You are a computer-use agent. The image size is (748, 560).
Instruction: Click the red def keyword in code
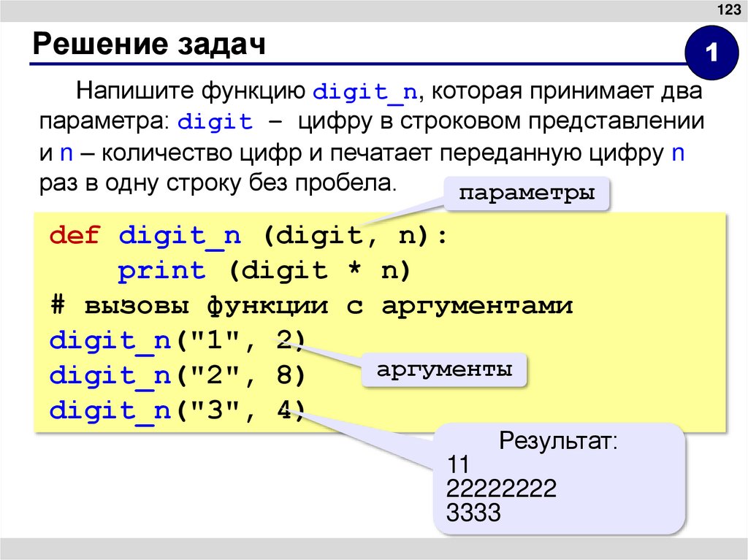pyautogui.click(x=74, y=234)
